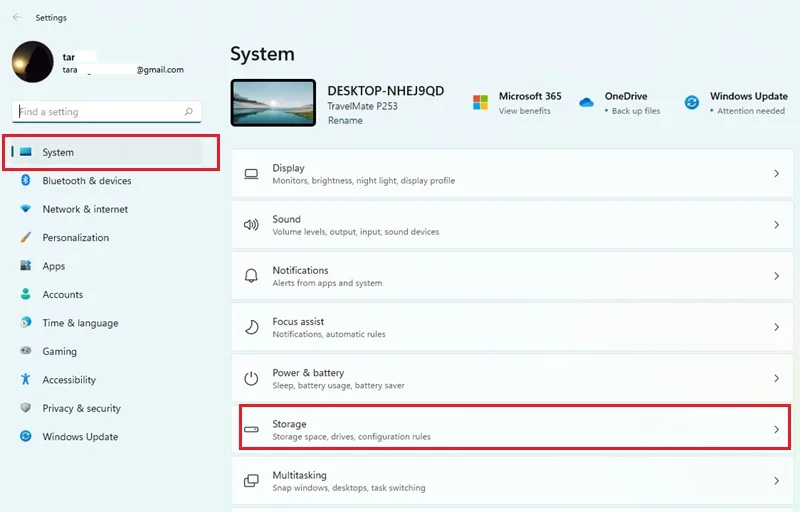Click the Find a setting search box
The height and width of the screenshot is (512, 800).
point(106,112)
